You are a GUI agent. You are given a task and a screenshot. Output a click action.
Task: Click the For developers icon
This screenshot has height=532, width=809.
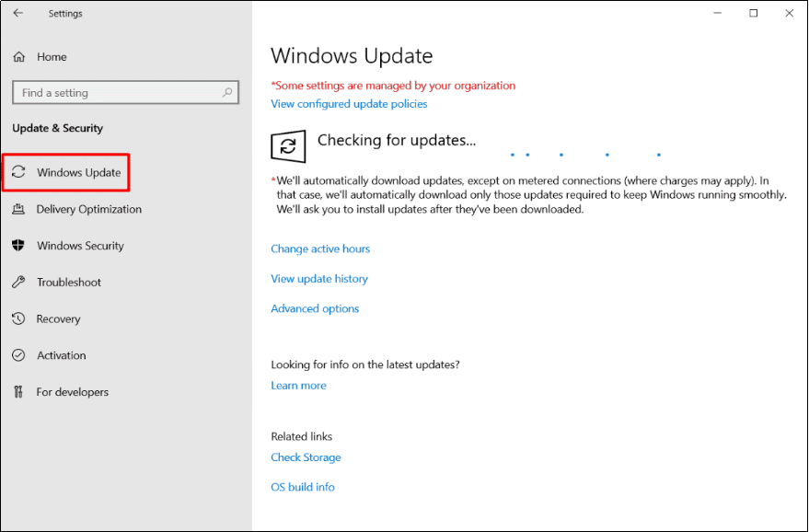(x=18, y=392)
